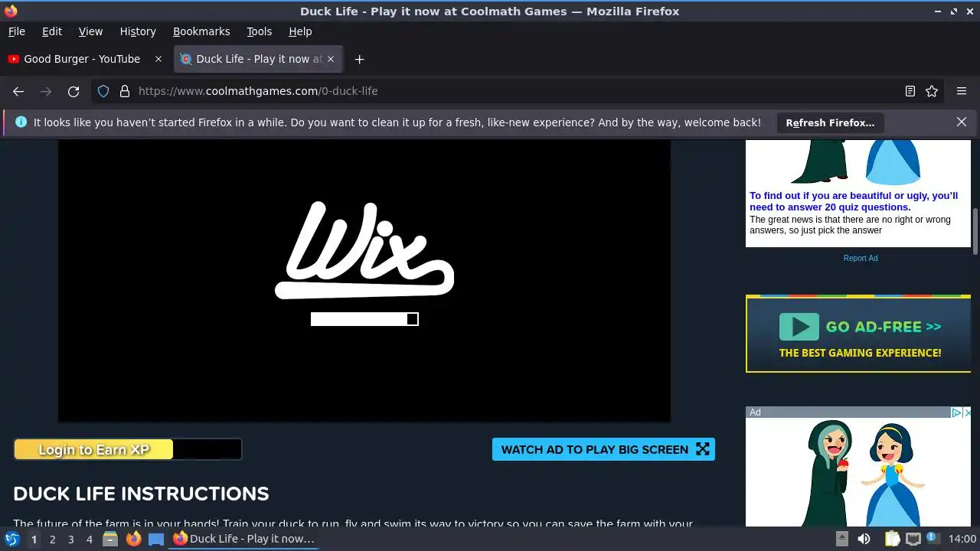Switch to workspace 4 in taskbar
The width and height of the screenshot is (980, 551).
tap(89, 539)
